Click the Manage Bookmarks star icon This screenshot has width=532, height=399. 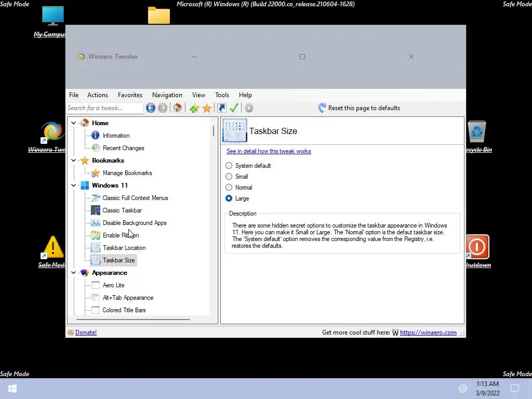tap(96, 173)
